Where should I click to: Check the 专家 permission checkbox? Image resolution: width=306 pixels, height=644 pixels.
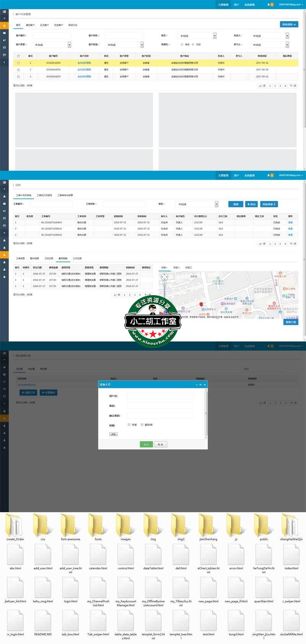[129, 425]
